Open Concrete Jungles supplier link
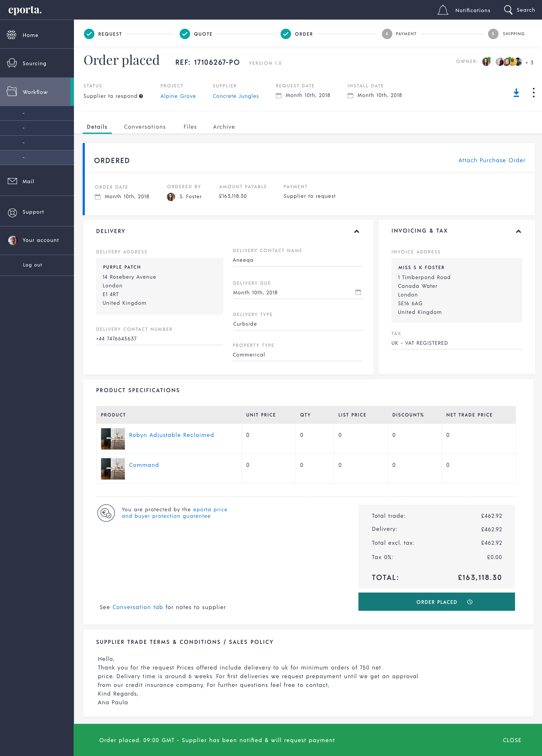 236,96
